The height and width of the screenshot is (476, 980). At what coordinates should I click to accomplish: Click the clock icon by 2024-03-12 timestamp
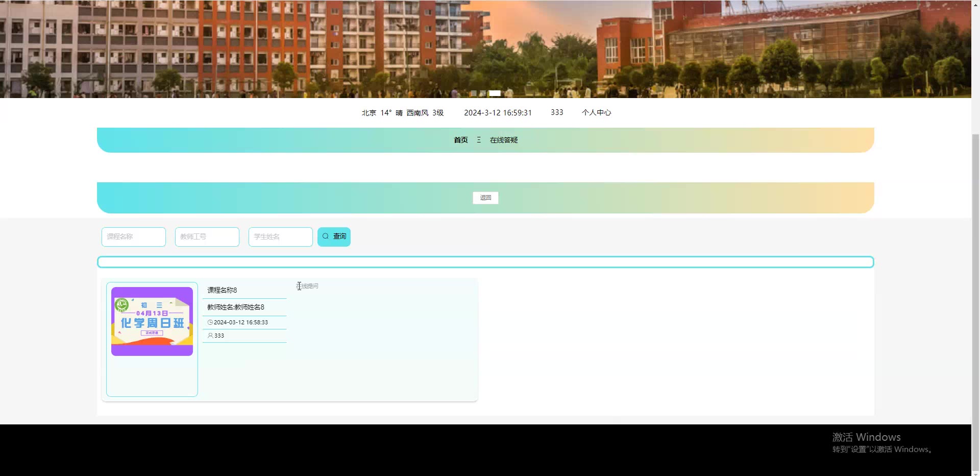[x=210, y=322]
